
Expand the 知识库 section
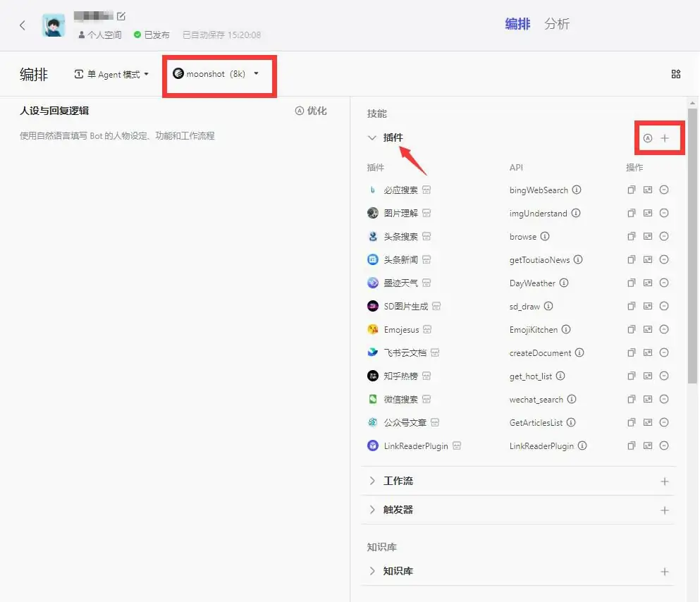pos(373,571)
